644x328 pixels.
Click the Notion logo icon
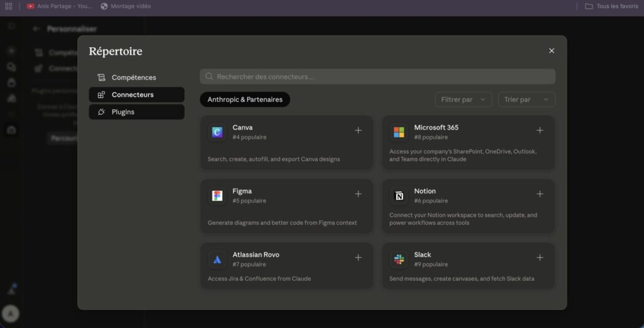pyautogui.click(x=399, y=196)
